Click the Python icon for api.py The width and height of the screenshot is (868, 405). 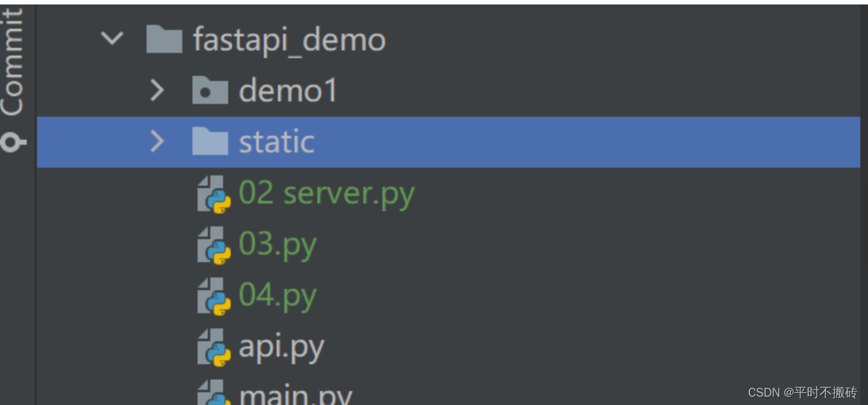(x=212, y=346)
